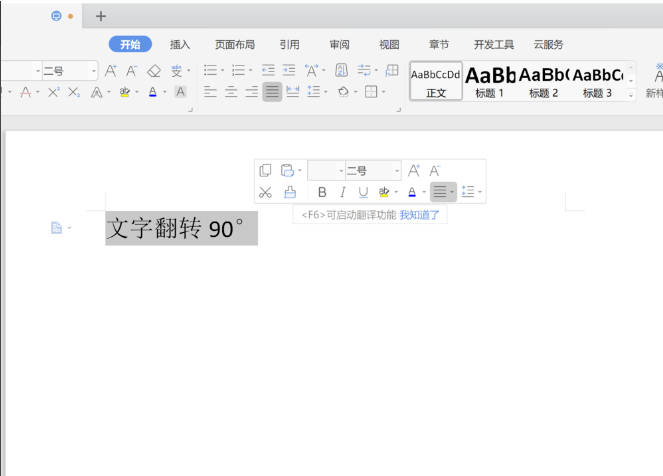Image resolution: width=663 pixels, height=476 pixels.
Task: Click the tab stops icon right of paragraph marks
Action: tap(392, 70)
